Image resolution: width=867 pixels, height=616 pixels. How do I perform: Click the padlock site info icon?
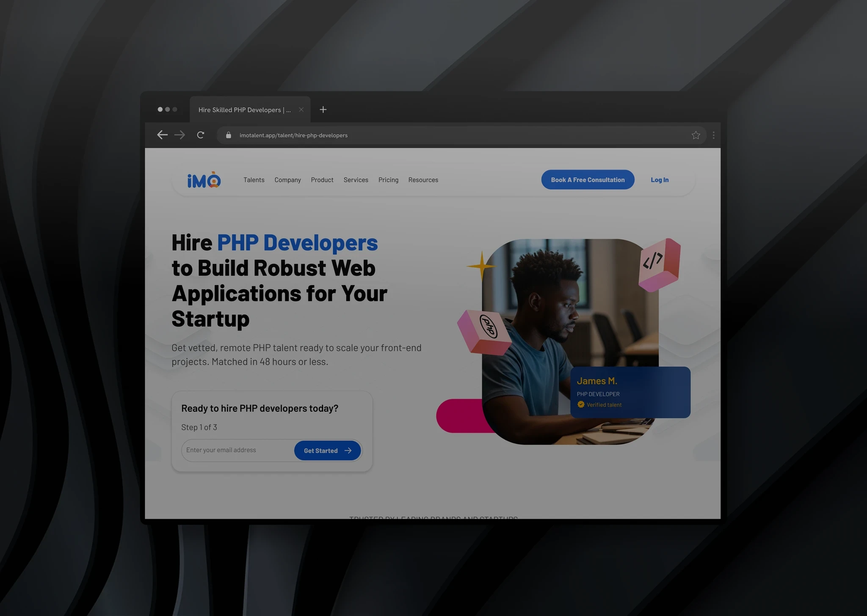229,135
